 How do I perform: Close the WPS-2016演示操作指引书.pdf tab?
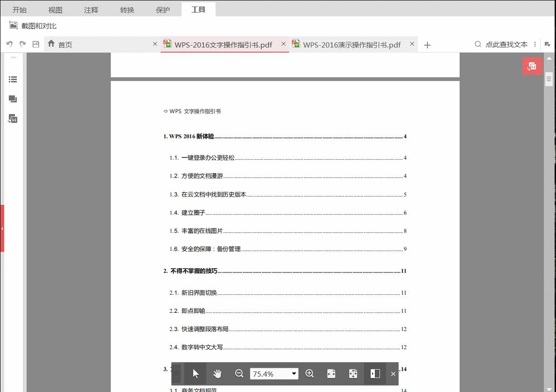point(412,44)
